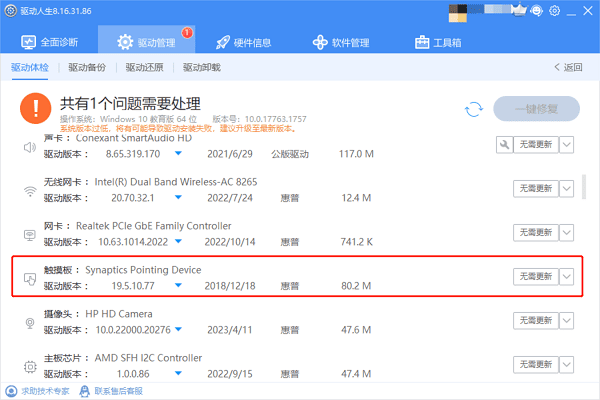Select Intel(R) Dual Band Wireless-AC 8265 text
Screen dimensions: 600x400
click(176, 182)
